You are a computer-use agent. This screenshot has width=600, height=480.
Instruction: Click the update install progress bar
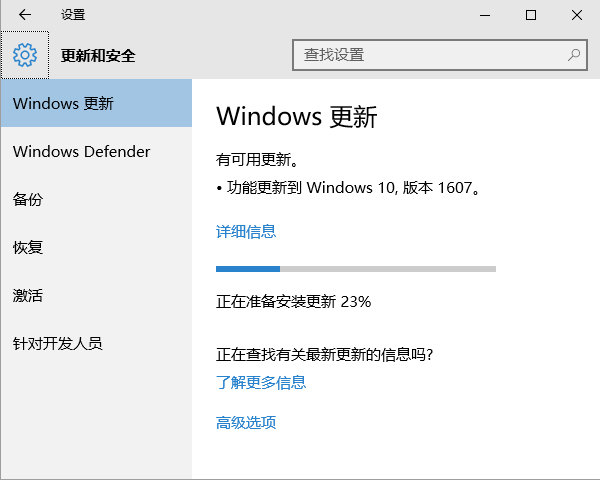[x=356, y=269]
